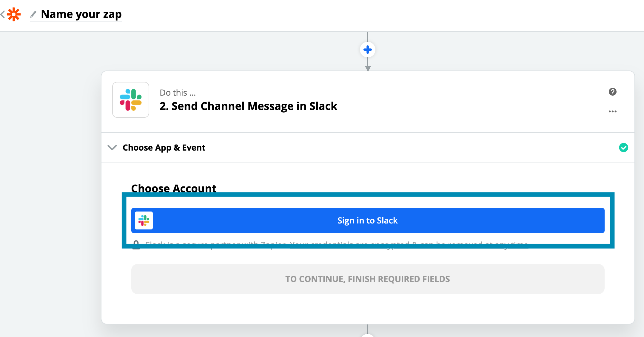
Task: Click the 'Choose Account' section heading
Action: click(x=174, y=188)
